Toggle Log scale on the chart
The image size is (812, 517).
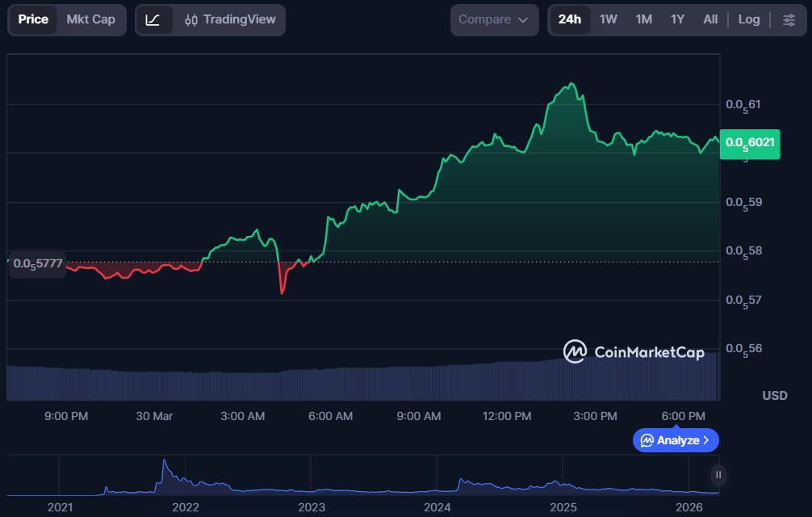[748, 19]
